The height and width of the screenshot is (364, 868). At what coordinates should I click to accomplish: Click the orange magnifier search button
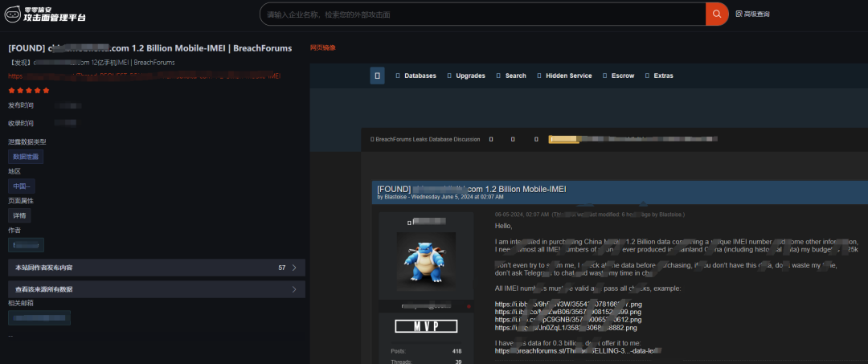[x=717, y=14]
